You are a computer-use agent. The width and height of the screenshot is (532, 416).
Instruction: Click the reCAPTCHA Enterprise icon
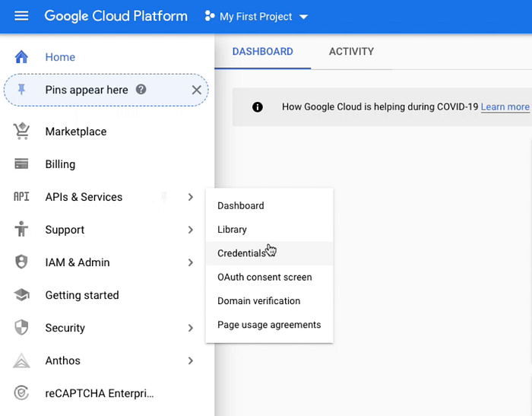tap(21, 393)
